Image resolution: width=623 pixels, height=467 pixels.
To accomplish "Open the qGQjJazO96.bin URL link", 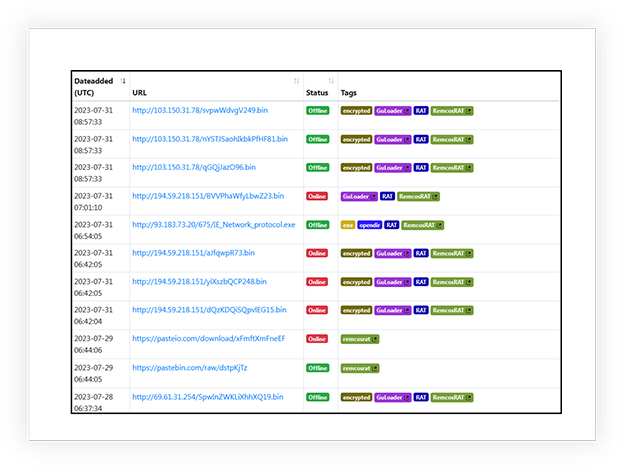I will click(194, 168).
